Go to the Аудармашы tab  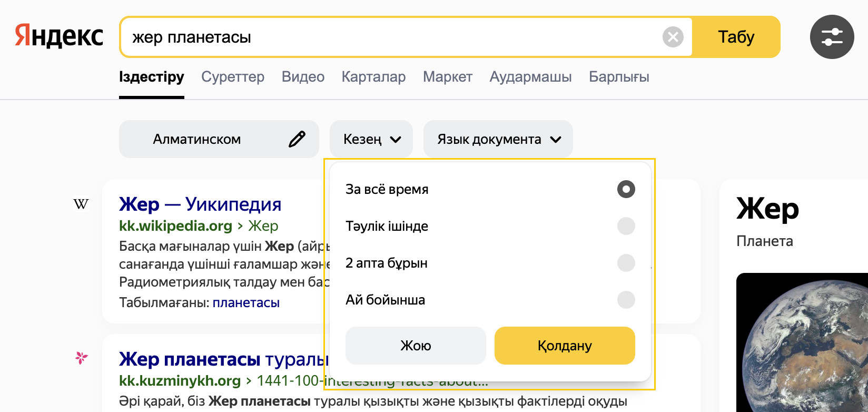click(x=530, y=77)
